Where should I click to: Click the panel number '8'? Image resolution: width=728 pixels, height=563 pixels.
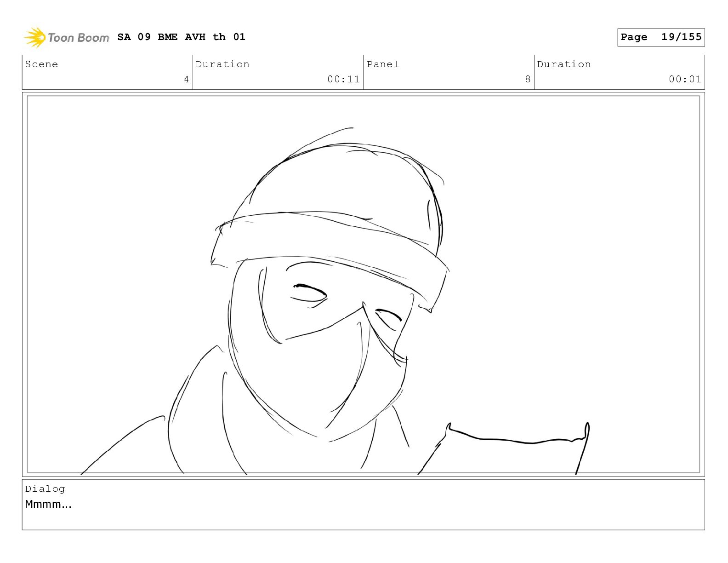point(528,79)
